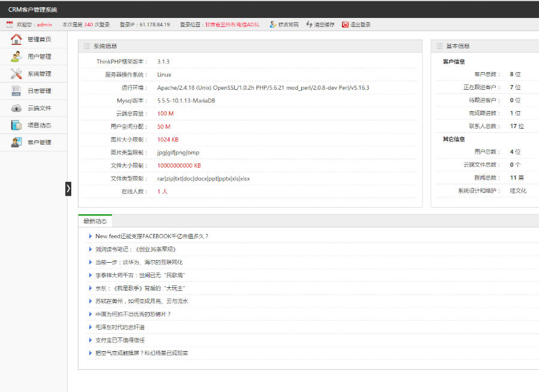Open news item 刘润读书笔记:《创业36条军规》
Screen dimensions: 539x392
136,250
